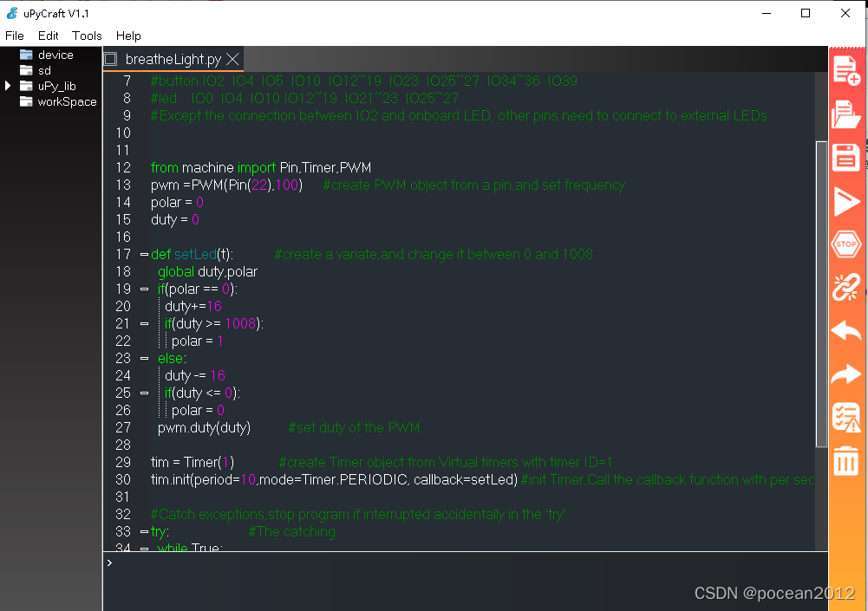Check syntax with the checklist warning icon
868x611 pixels.
(x=845, y=417)
